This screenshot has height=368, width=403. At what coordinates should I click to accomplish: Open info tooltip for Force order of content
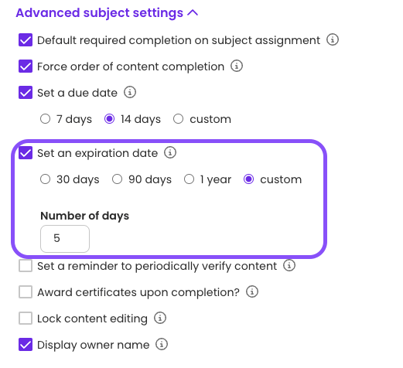(x=237, y=66)
